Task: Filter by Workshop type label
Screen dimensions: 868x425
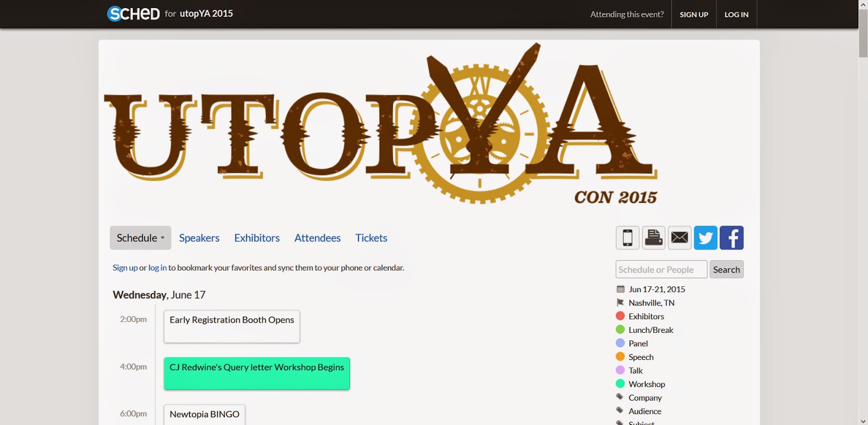Action: pyautogui.click(x=647, y=384)
